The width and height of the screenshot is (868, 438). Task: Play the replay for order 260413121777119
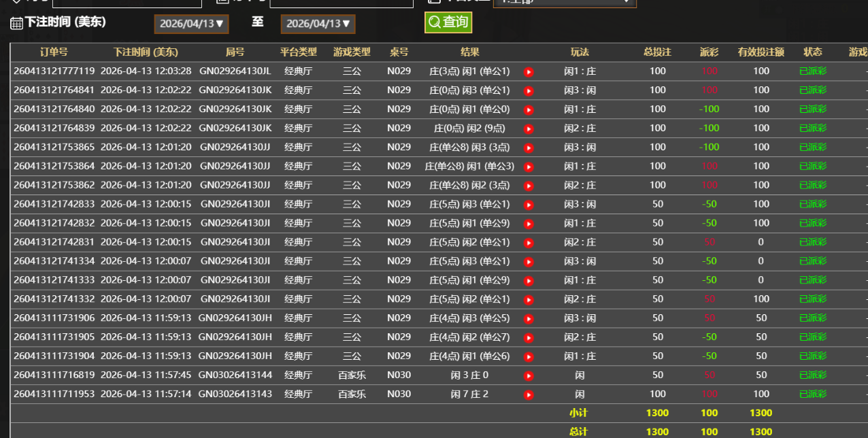click(x=529, y=71)
